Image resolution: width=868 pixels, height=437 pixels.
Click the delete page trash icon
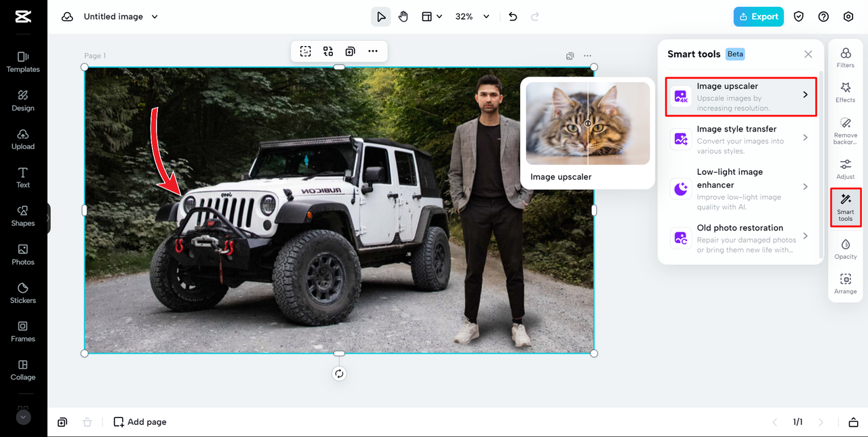pyautogui.click(x=87, y=422)
